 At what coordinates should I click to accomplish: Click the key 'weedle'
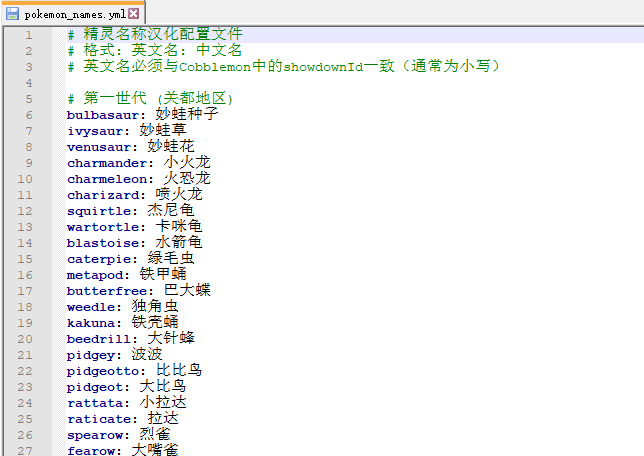[90, 307]
